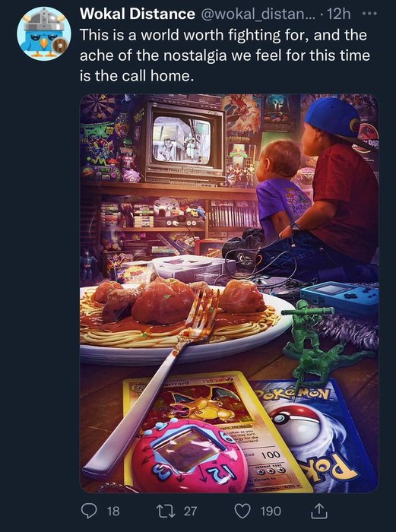This screenshot has width=396, height=532.
Task: Open the share upload-arrow icon
Action: (319, 511)
